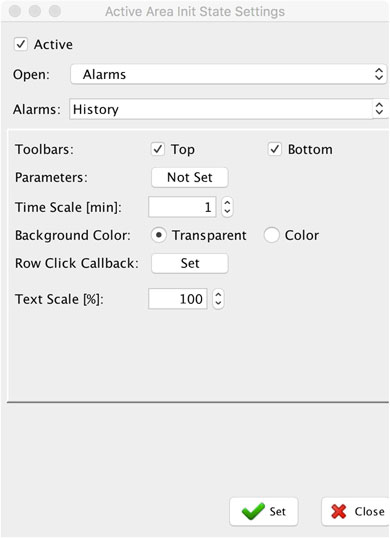Uncheck the Active checkbox
This screenshot has height=538, width=390.
(21, 44)
